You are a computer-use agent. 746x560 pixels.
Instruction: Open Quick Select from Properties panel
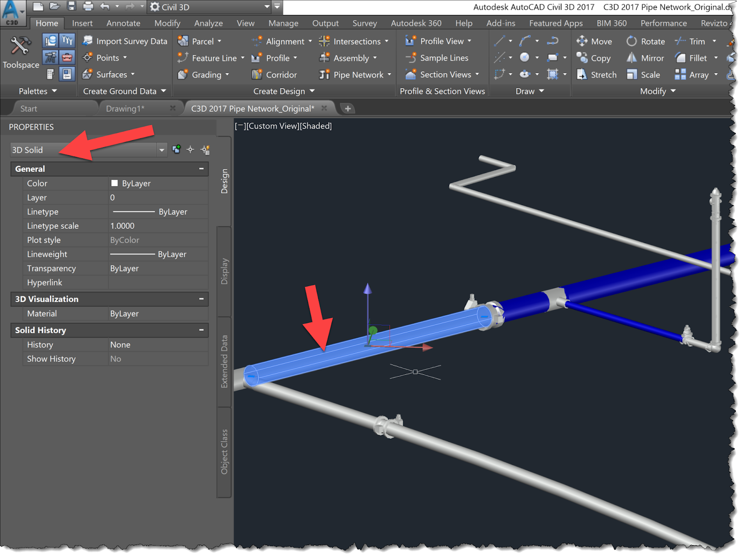205,150
